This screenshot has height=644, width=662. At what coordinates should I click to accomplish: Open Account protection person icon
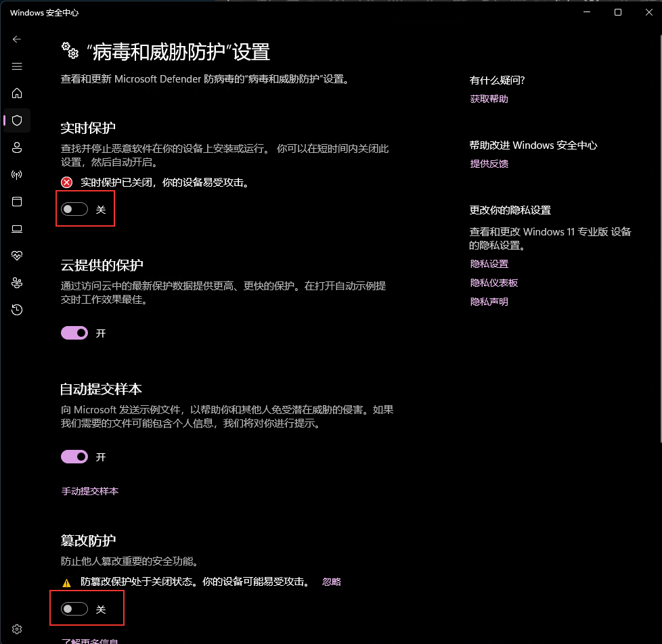click(17, 147)
